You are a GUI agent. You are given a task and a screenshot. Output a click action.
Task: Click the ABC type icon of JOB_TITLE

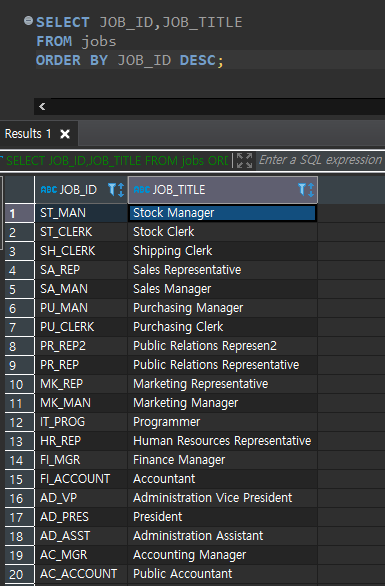click(x=142, y=189)
